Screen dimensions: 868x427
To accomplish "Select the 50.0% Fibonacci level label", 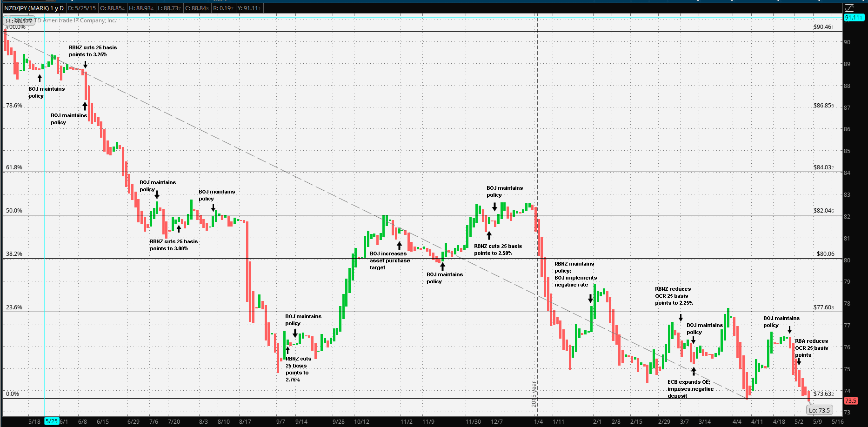I will coord(14,211).
